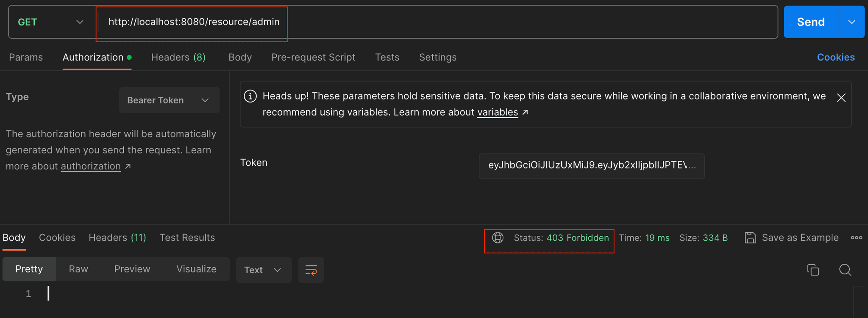The height and width of the screenshot is (318, 868).
Task: Select the Raw response view
Action: (78, 269)
